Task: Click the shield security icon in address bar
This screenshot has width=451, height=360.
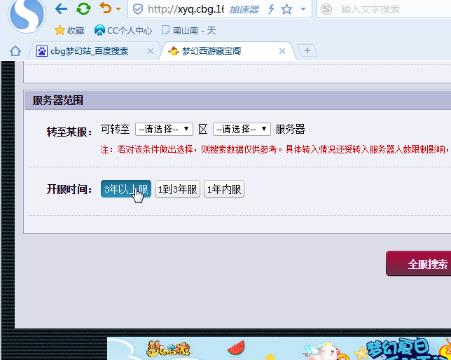Action: [138, 9]
